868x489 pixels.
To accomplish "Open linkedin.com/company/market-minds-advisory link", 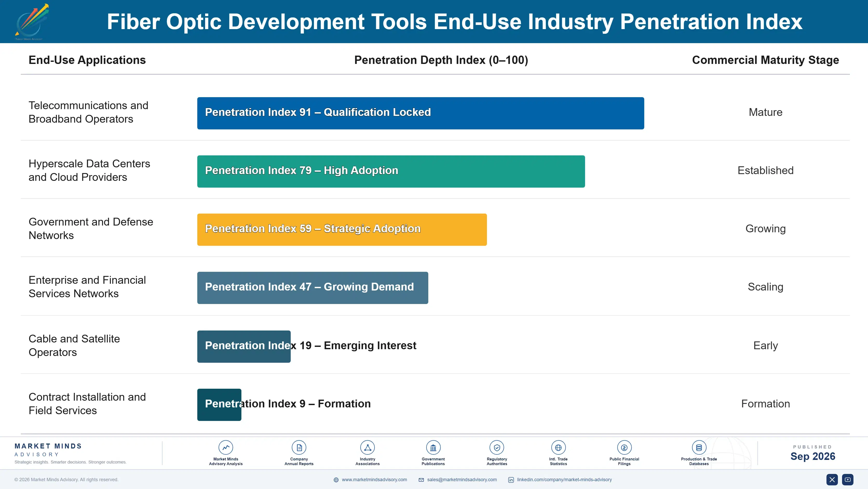I will point(564,480).
